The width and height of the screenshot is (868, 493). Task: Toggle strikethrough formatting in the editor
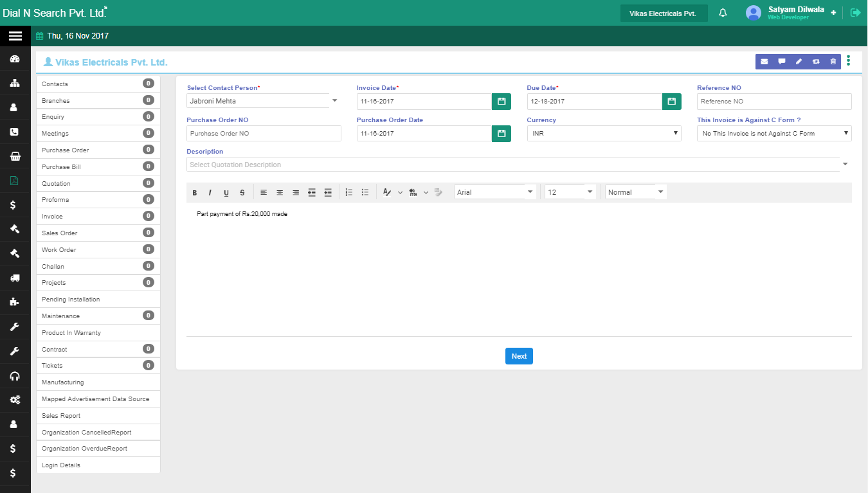pyautogui.click(x=242, y=193)
